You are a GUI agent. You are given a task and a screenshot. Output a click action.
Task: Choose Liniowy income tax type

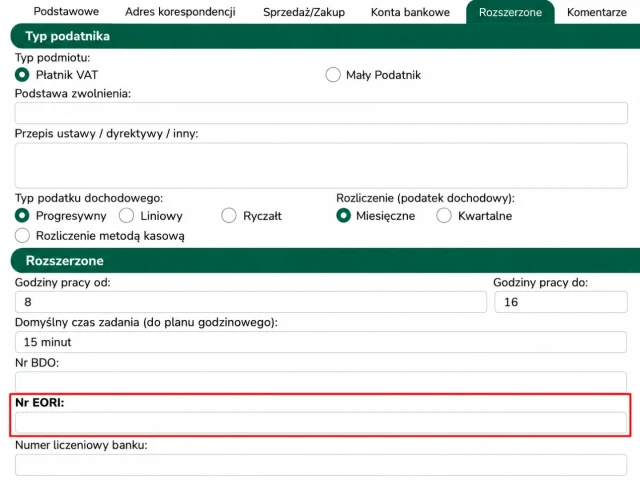pyautogui.click(x=127, y=216)
